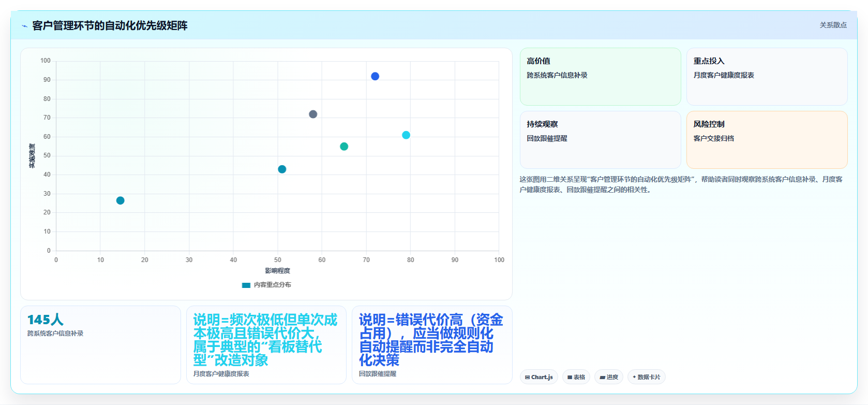The width and height of the screenshot is (868, 405).
Task: Click the 数据卡片 tag chip
Action: [x=647, y=377]
